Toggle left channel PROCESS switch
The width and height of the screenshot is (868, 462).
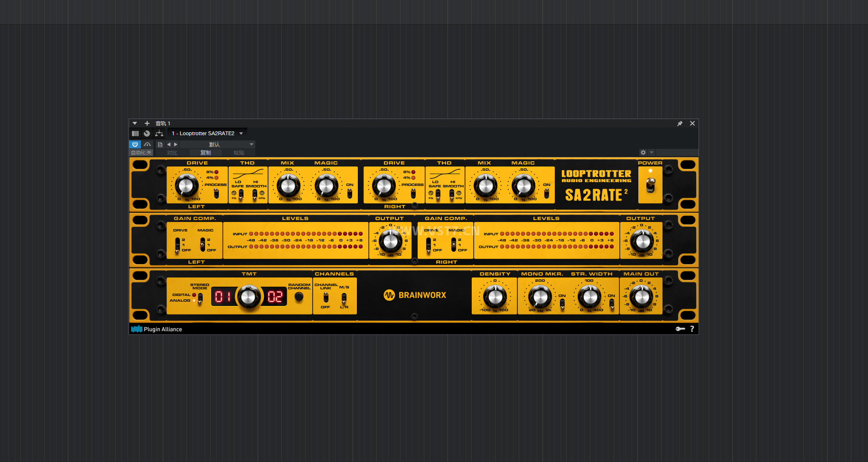(x=216, y=193)
